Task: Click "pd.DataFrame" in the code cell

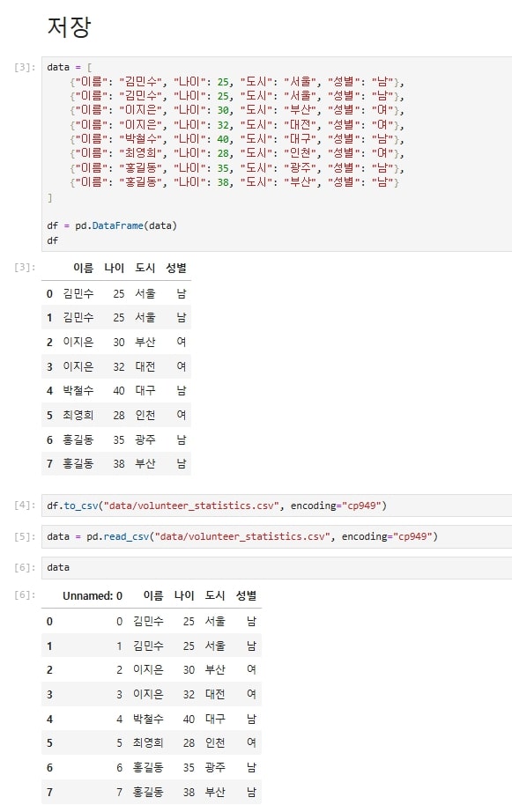Action: [x=109, y=225]
